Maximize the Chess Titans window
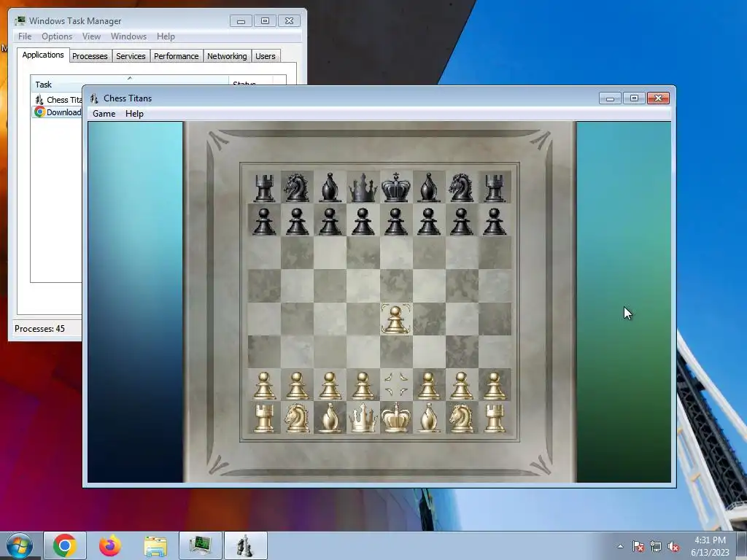 tap(634, 98)
